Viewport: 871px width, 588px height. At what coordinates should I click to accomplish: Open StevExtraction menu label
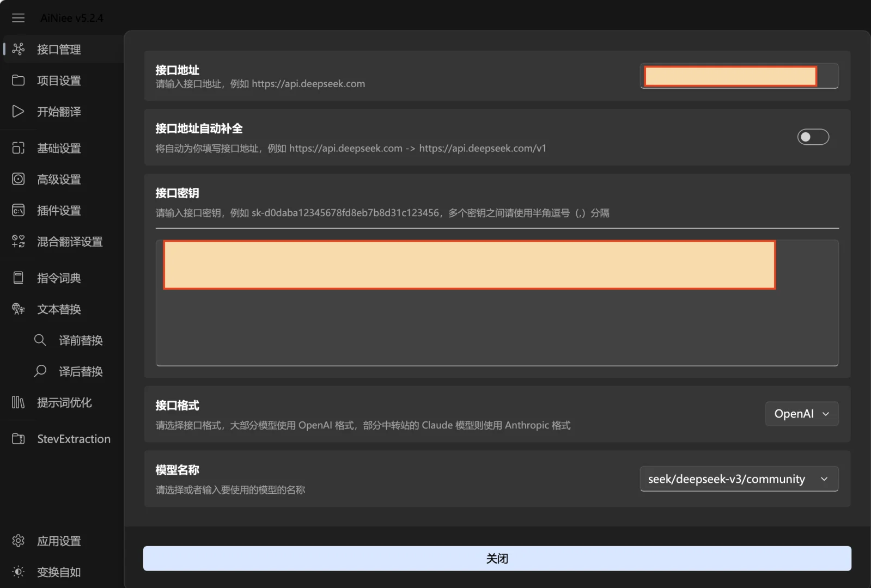pyautogui.click(x=74, y=439)
